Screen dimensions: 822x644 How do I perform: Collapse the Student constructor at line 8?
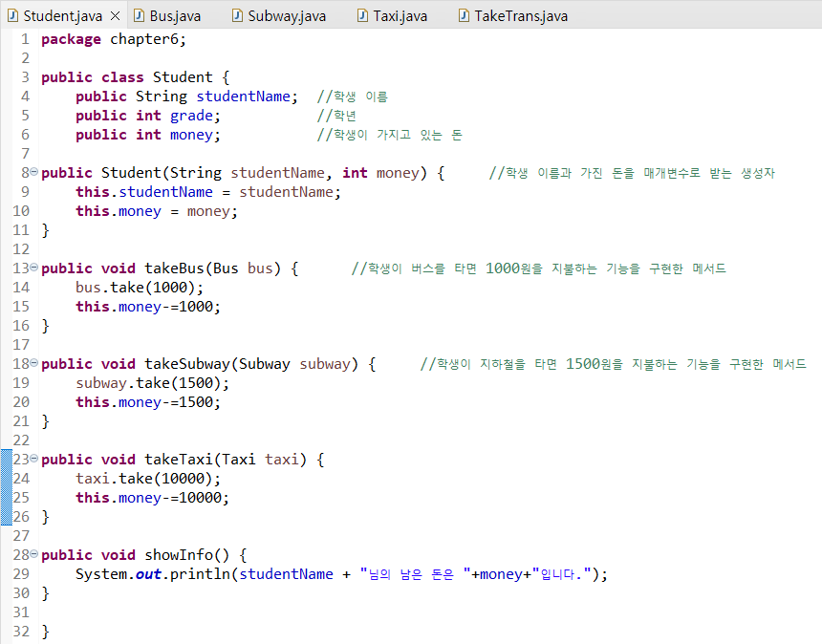point(34,172)
